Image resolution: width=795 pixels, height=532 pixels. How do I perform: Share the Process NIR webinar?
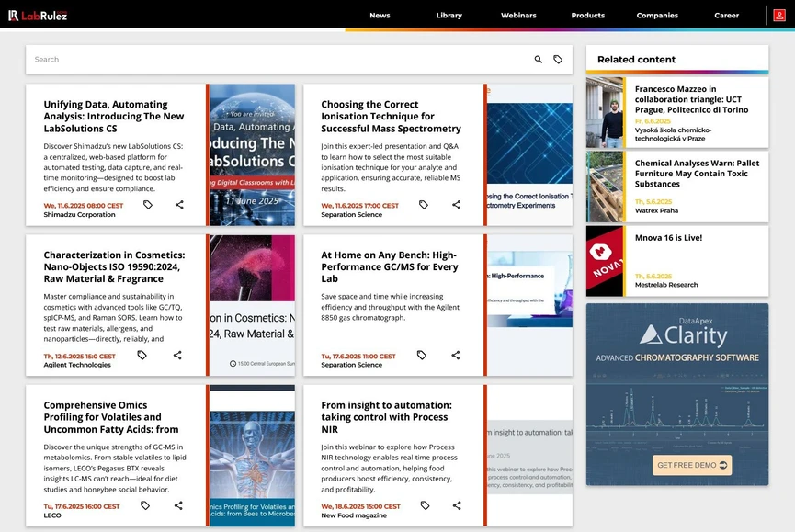pos(457,505)
